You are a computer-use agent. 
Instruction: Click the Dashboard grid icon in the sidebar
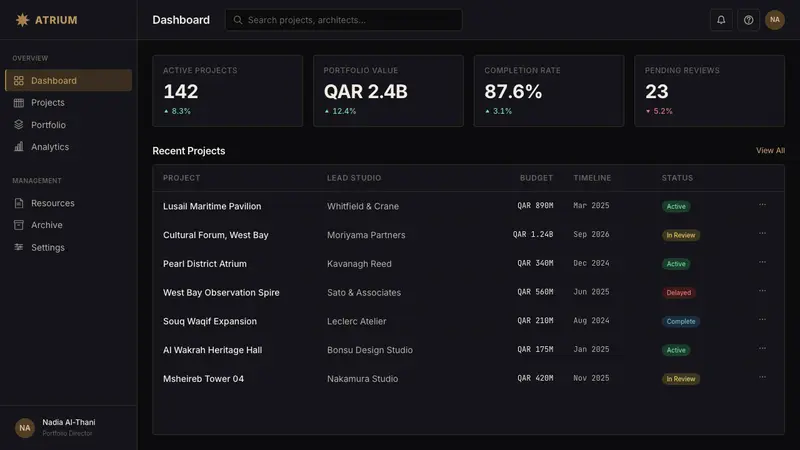tap(19, 81)
